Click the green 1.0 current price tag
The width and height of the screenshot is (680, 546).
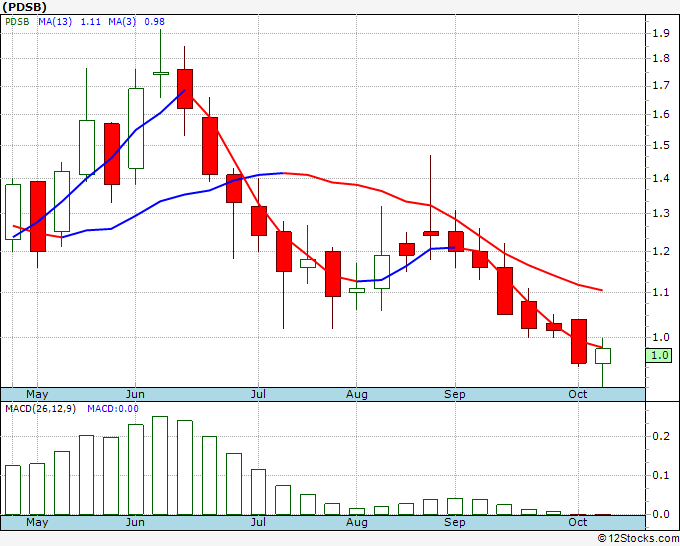(659, 356)
